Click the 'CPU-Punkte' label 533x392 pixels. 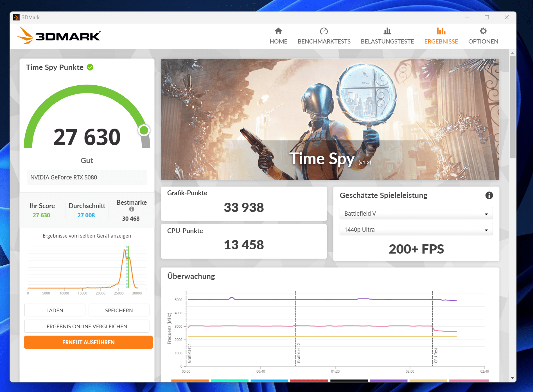185,231
